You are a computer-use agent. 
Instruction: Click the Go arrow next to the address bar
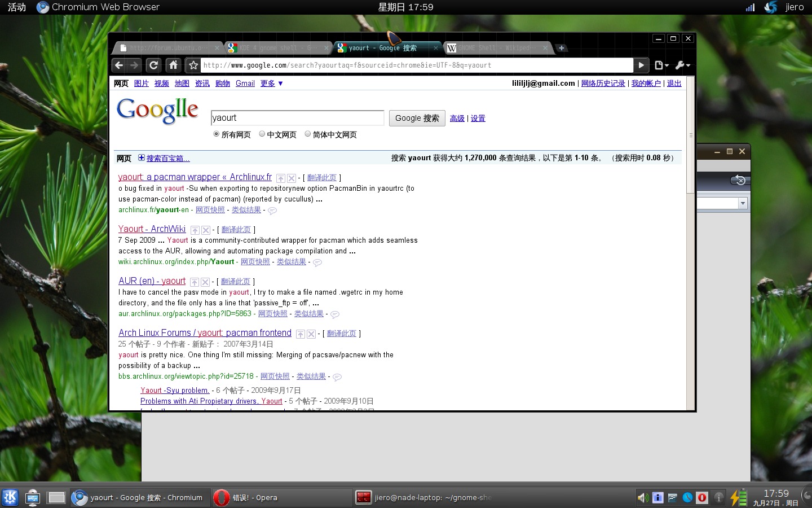point(641,65)
